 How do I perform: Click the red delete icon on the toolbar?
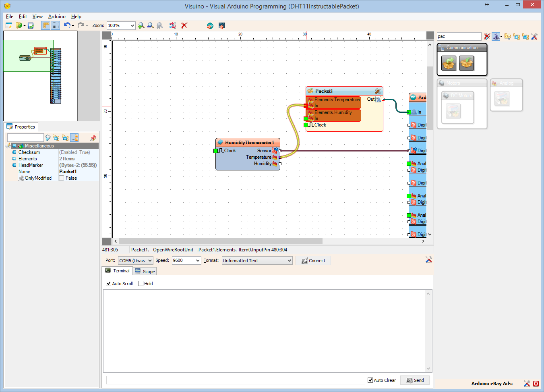pos(184,25)
